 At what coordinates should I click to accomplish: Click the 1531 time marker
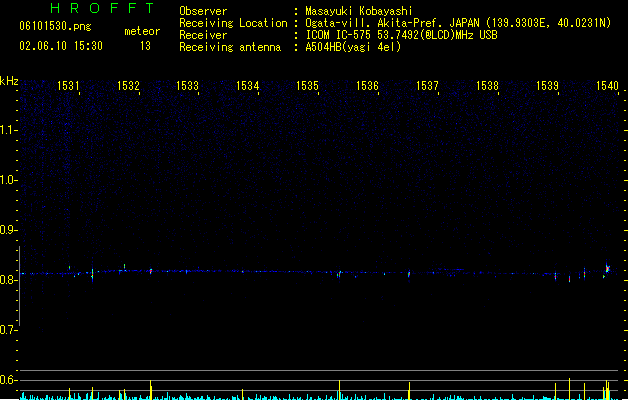point(68,86)
